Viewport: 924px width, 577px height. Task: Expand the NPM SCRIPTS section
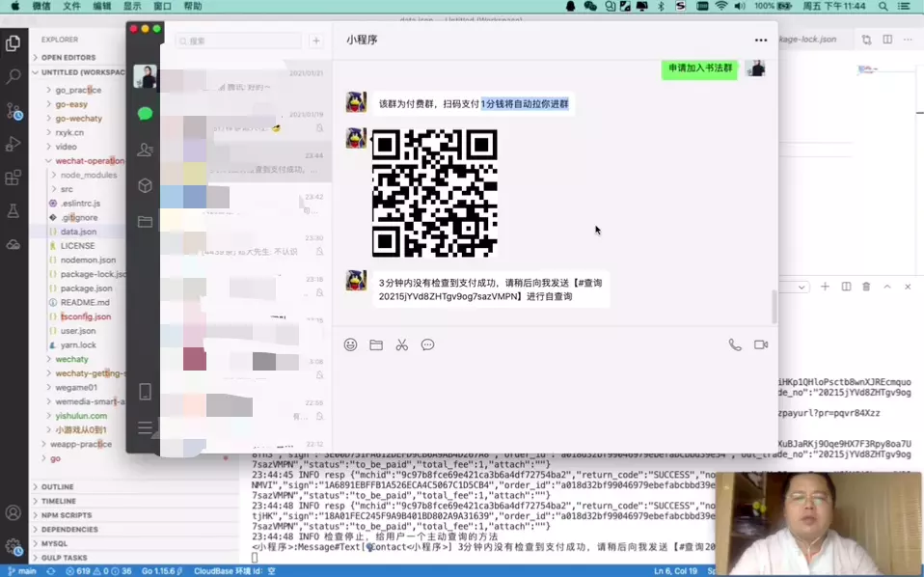pos(68,515)
